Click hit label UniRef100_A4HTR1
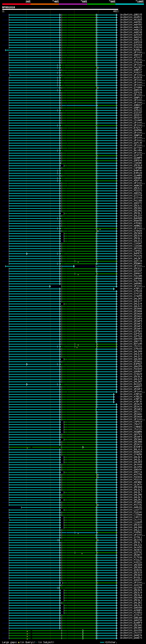146x644 pixels. tap(131, 22)
